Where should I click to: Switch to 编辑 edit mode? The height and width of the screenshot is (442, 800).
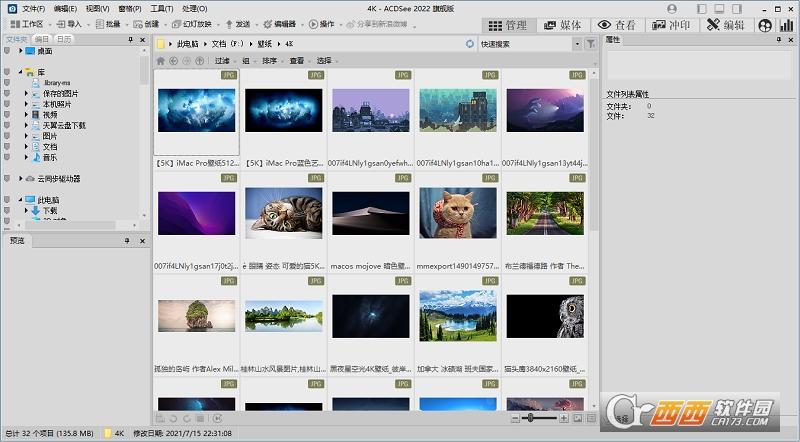click(x=726, y=25)
